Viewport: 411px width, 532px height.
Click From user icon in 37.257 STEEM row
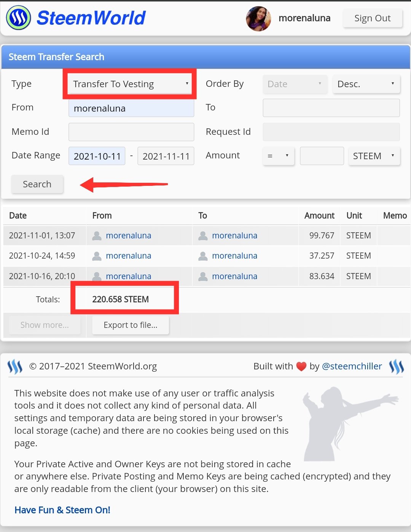pos(97,256)
